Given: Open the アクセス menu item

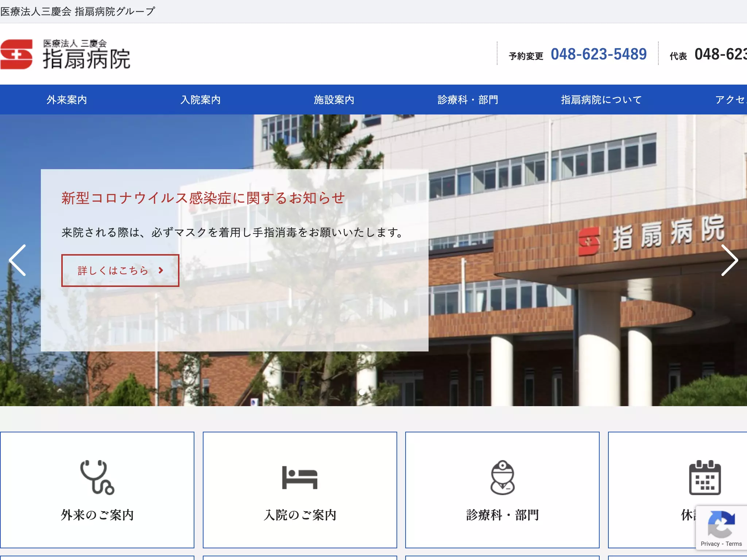Looking at the screenshot, I should click(x=731, y=100).
